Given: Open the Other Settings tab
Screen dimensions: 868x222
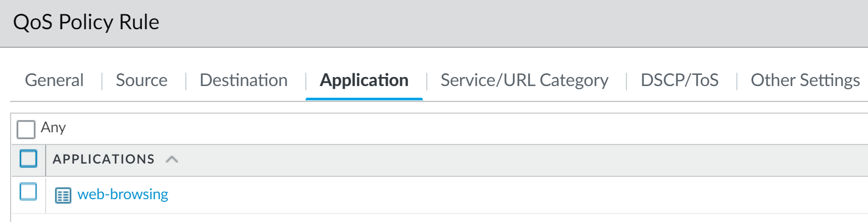Looking at the screenshot, I should point(805,80).
